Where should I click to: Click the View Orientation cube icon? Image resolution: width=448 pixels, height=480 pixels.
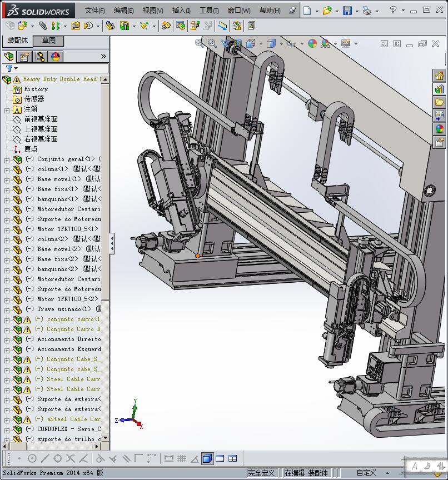pyautogui.click(x=251, y=43)
